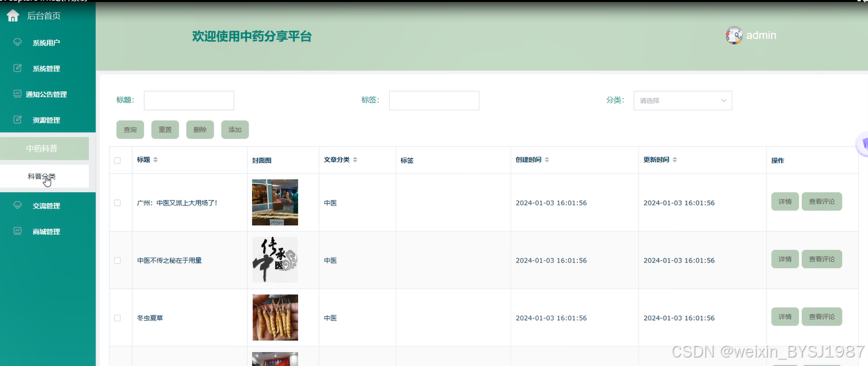
Task: Expand the 通知公告管理 menu
Action: click(48, 94)
